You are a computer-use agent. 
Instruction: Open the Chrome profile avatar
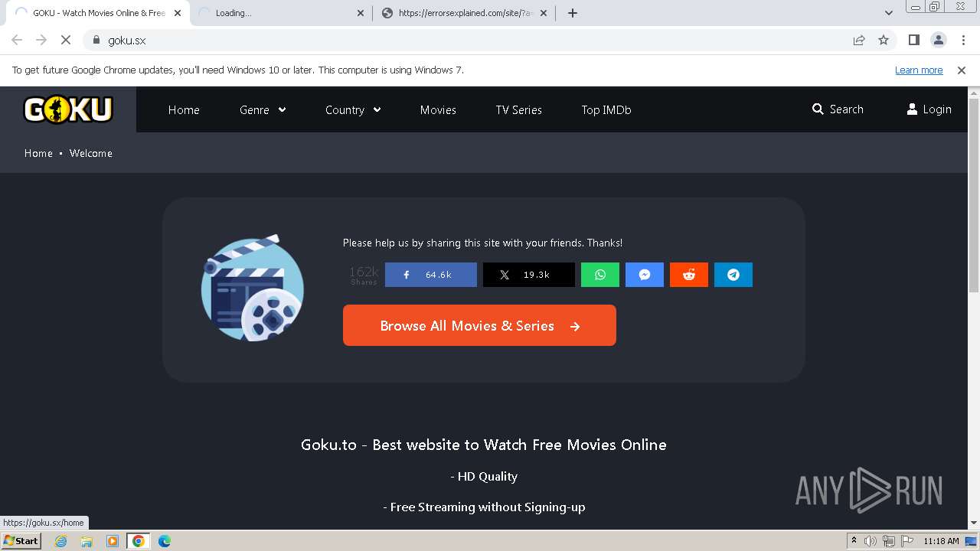pyautogui.click(x=939, y=40)
